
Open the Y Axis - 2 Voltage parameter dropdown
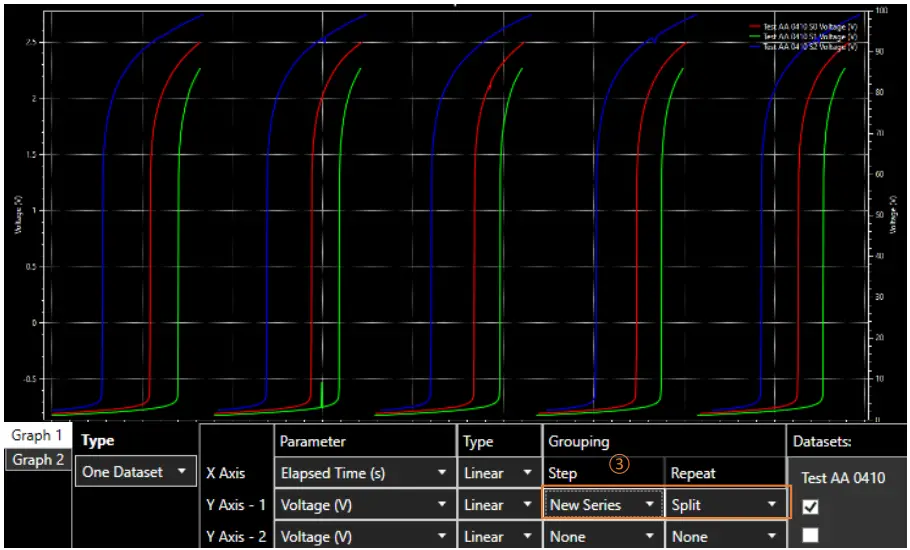tap(364, 537)
